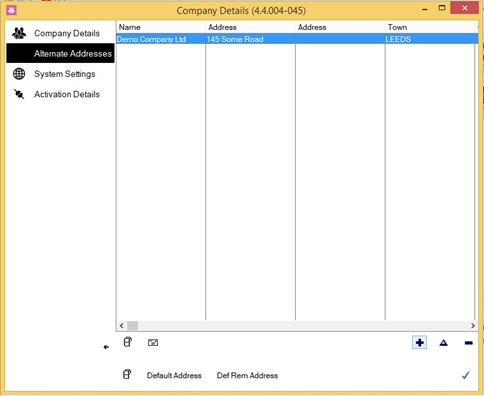Click the Town column header
This screenshot has height=396, width=484.
pos(430,27)
